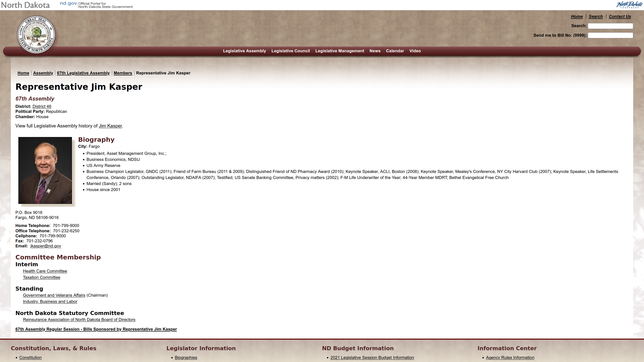Click the 67th Legislative Assembly breadcrumb

point(83,73)
